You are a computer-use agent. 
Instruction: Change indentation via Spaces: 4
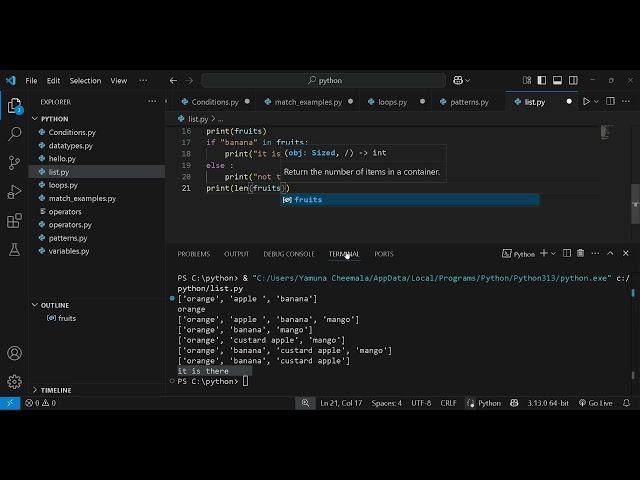coord(386,403)
